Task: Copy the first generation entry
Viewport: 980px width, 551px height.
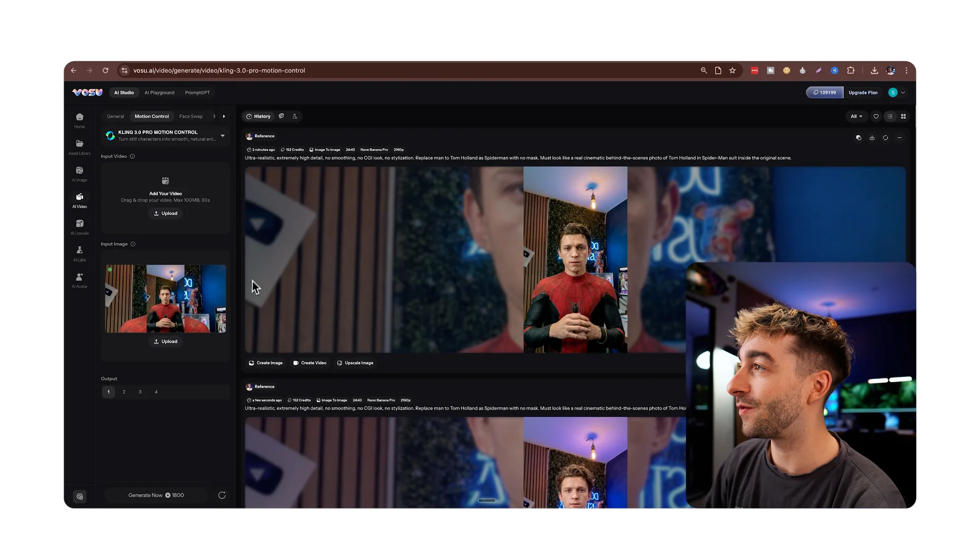Action: [x=859, y=138]
